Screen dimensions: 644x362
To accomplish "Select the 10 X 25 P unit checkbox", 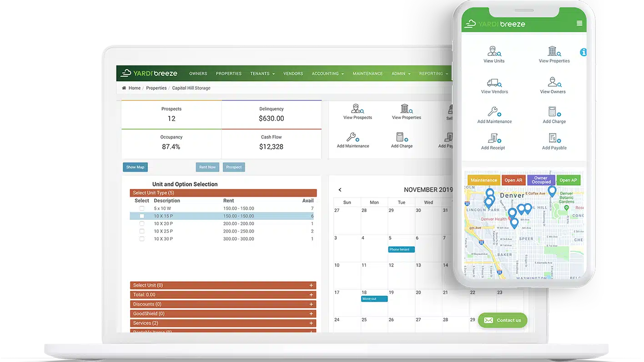I will pyautogui.click(x=142, y=231).
